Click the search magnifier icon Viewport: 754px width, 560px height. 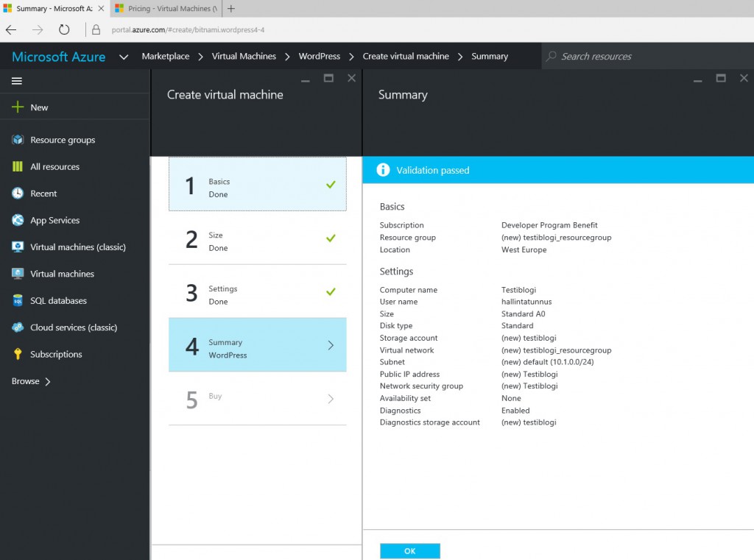552,56
